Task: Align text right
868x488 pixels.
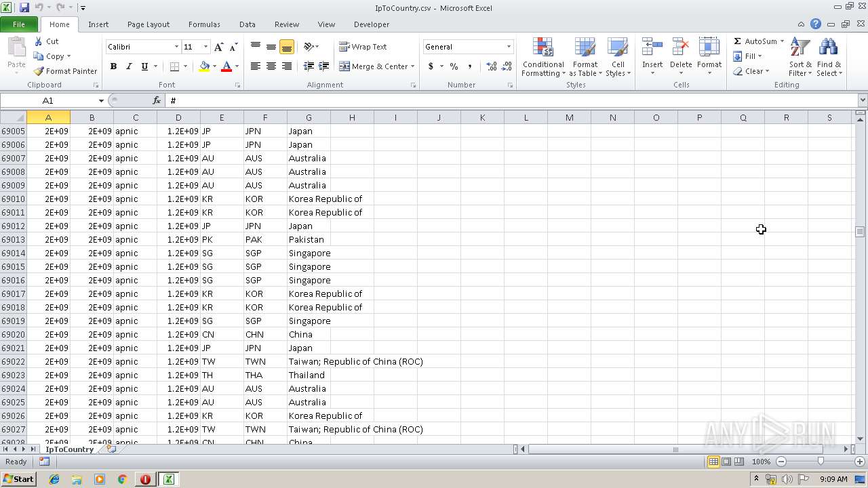Action: pos(287,66)
